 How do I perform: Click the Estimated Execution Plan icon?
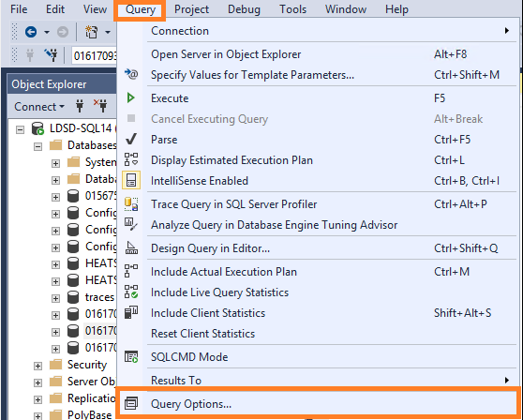(131, 159)
